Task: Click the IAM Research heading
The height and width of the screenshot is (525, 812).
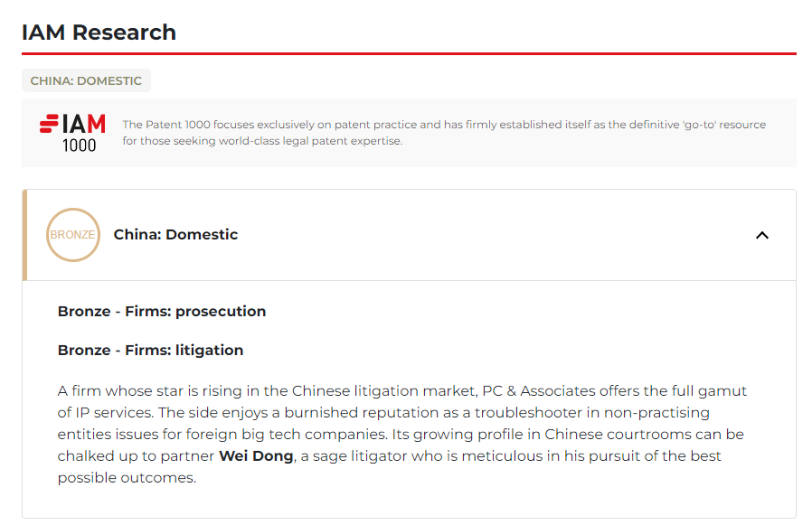Action: tap(99, 33)
